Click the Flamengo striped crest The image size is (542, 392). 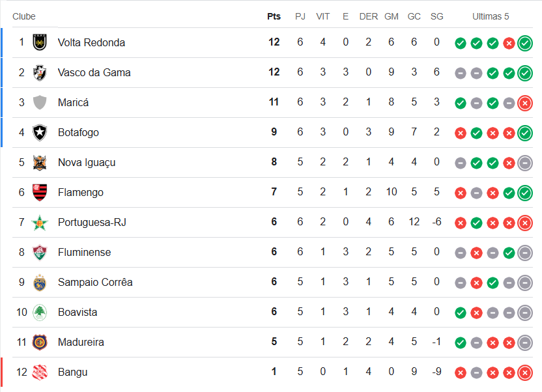tap(40, 192)
